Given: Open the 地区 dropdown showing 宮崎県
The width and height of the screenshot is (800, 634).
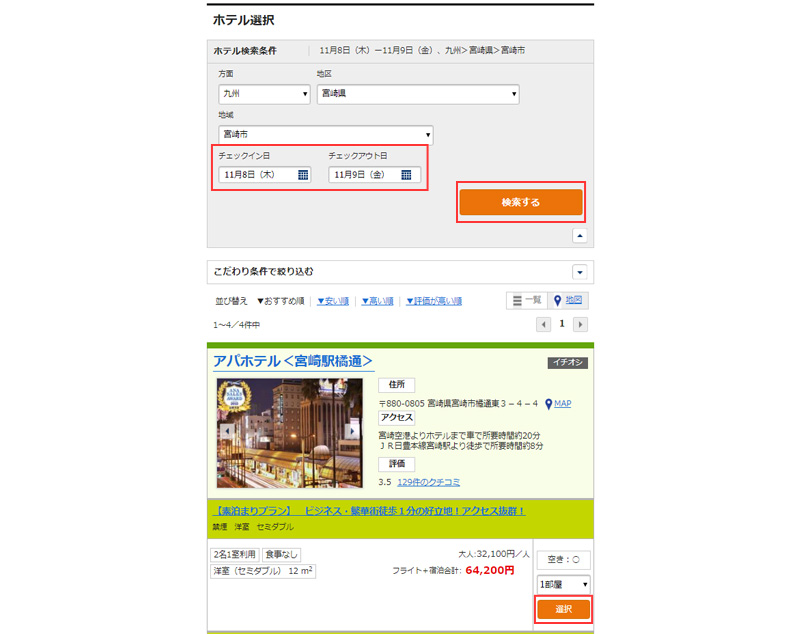Looking at the screenshot, I should (x=418, y=94).
